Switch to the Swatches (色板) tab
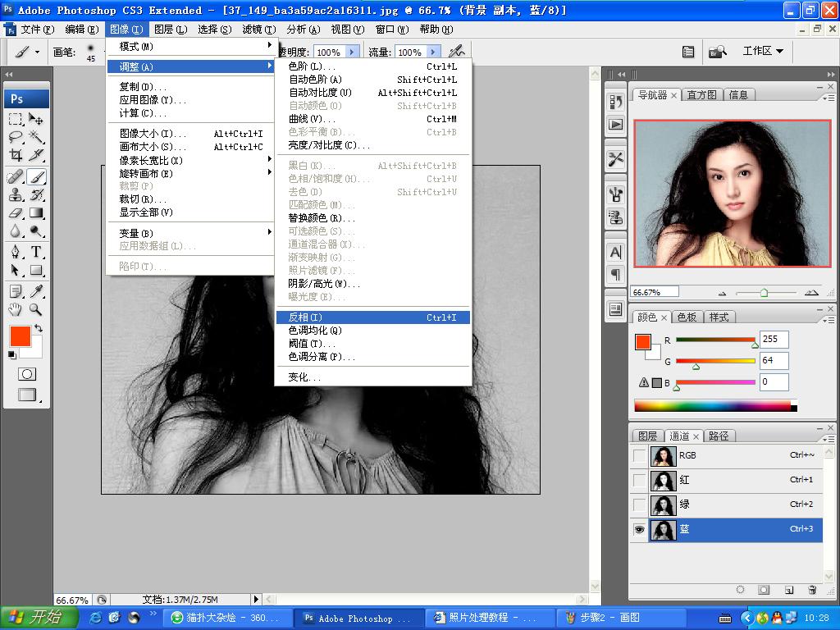The width and height of the screenshot is (840, 630). (687, 317)
